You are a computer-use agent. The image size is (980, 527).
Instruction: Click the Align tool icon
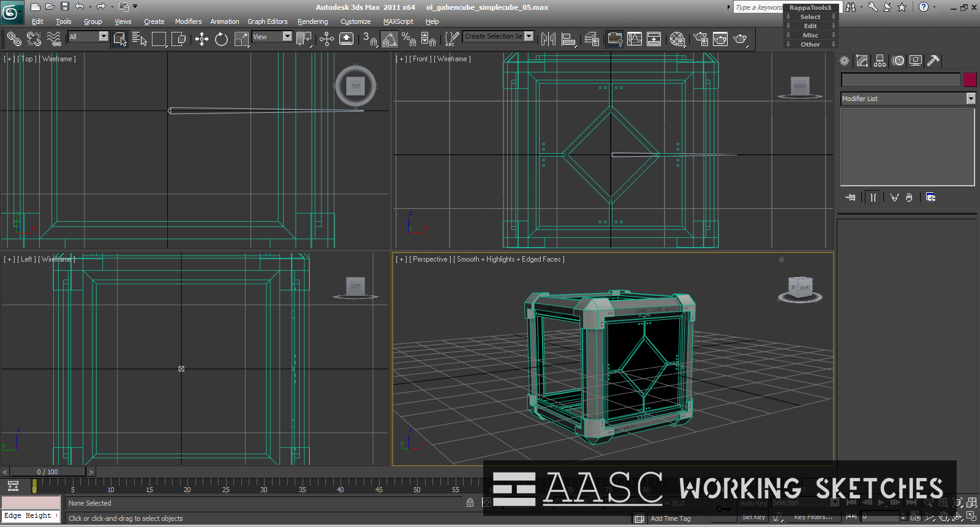point(568,39)
